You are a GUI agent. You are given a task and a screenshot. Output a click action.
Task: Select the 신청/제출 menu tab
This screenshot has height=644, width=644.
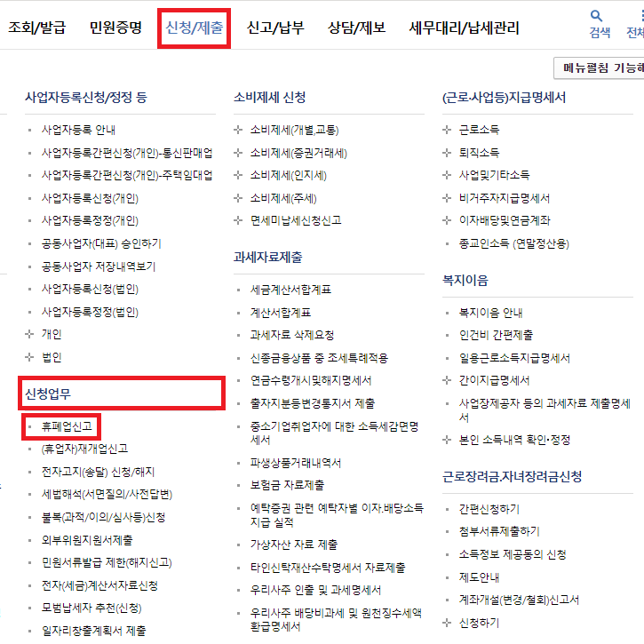coord(194,28)
